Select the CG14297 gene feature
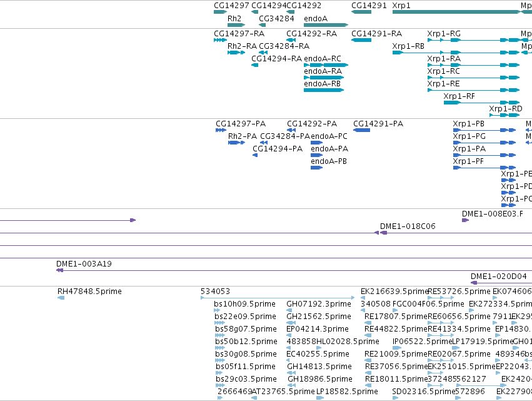Viewport: 532px width, 401px height. (220, 12)
